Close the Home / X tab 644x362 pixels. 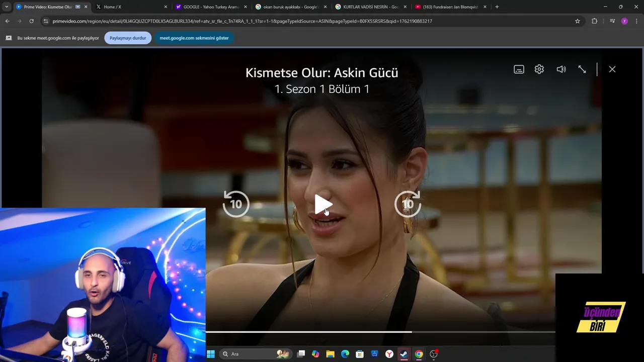point(166,7)
